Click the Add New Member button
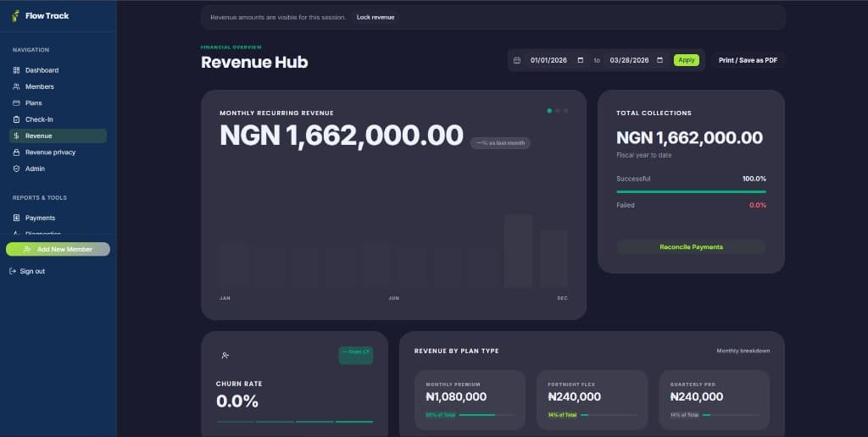 coord(58,250)
